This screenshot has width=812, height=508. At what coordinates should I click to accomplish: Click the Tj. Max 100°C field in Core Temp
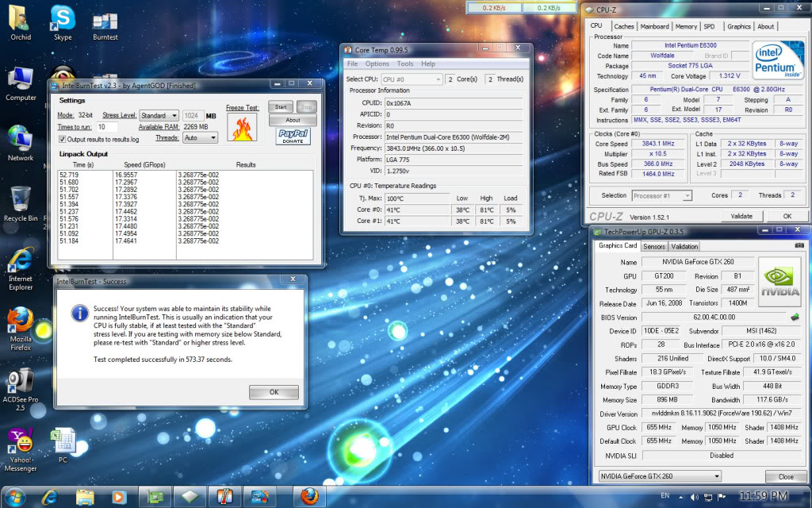pyautogui.click(x=417, y=198)
